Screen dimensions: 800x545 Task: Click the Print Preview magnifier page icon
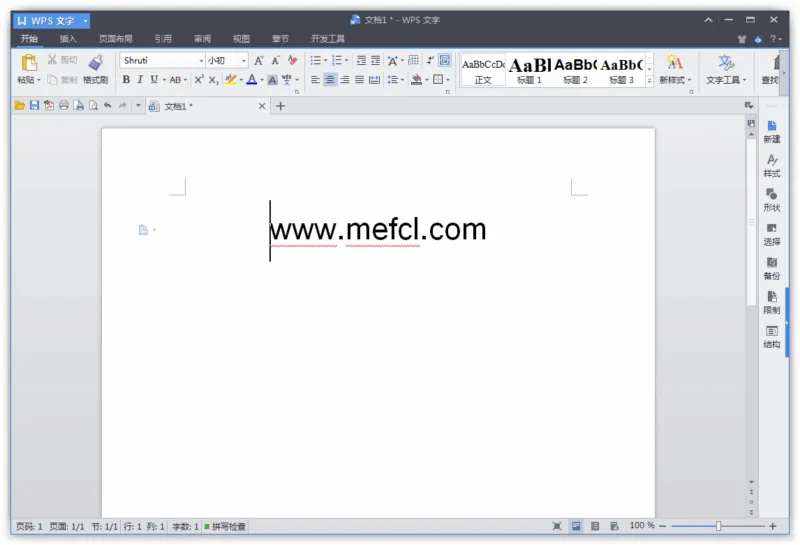click(x=93, y=106)
